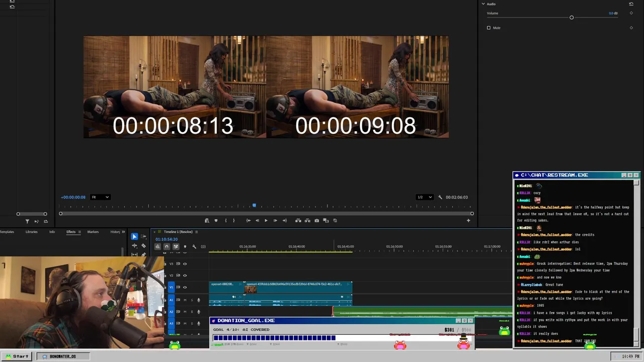Select the Razor tool
Viewport: 644px width, 362px height.
(144, 246)
